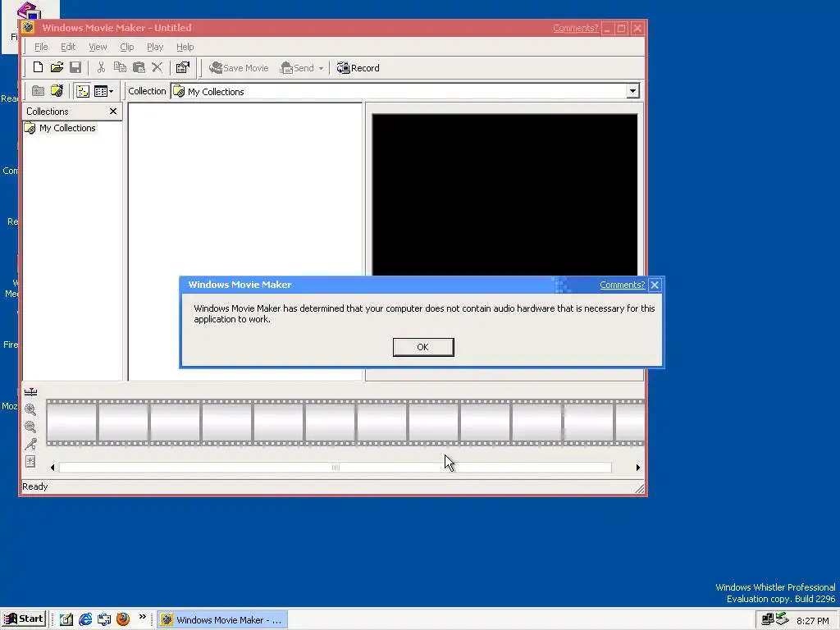Click the dialog's Comments? link

pos(622,285)
